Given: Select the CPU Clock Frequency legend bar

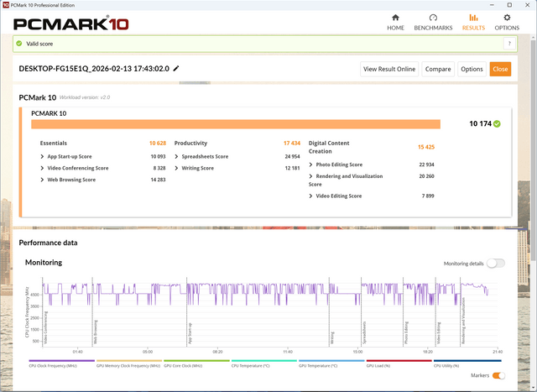Looking at the screenshot, I should 61,363.
